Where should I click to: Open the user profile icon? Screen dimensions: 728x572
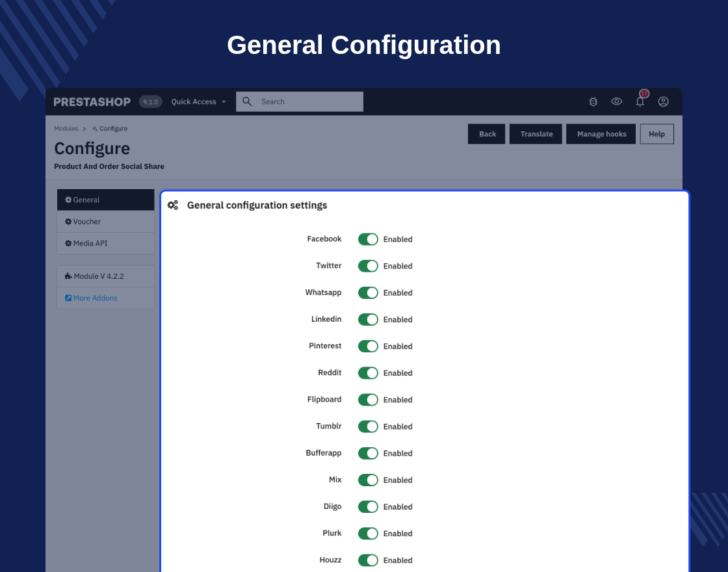point(664,101)
